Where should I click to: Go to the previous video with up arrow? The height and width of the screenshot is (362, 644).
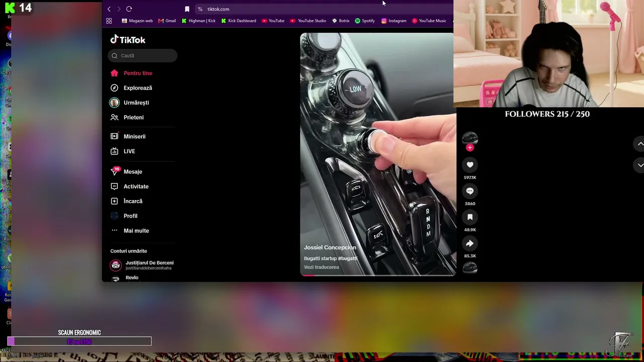640,144
